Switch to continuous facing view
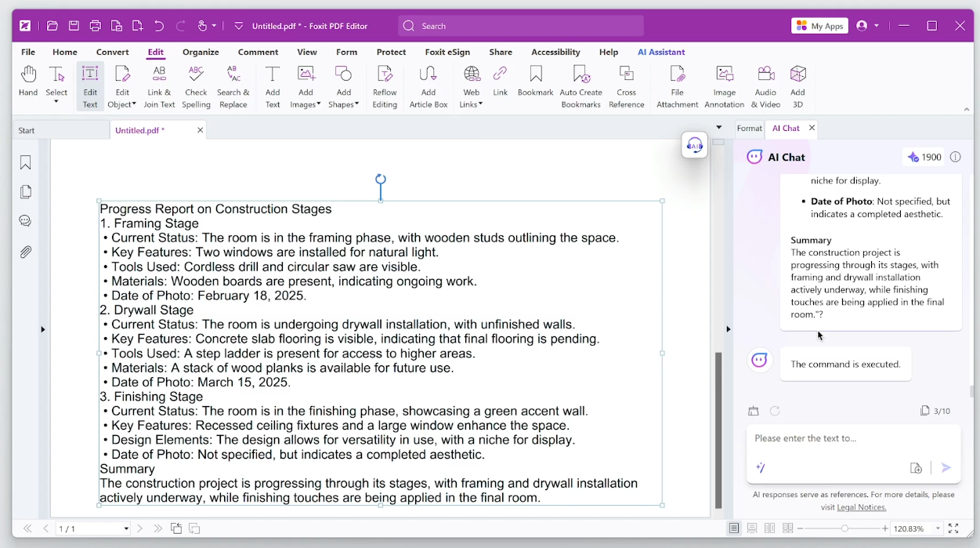The width and height of the screenshot is (980, 548). (x=788, y=528)
